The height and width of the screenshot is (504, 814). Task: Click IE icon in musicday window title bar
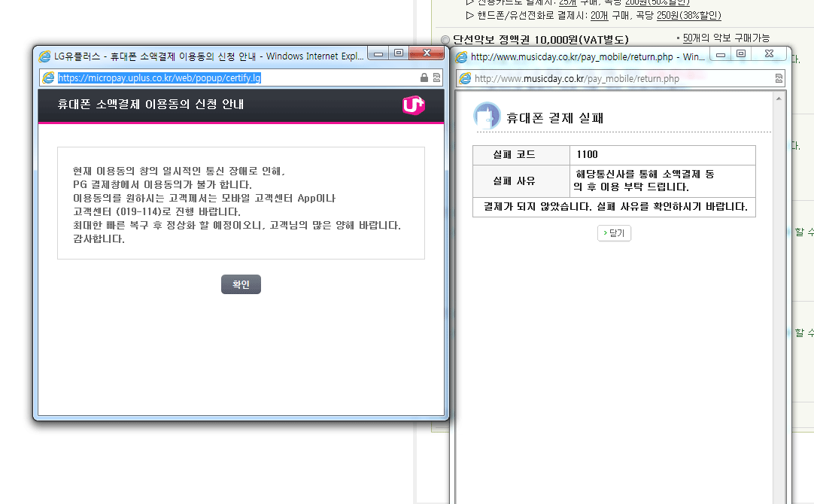click(x=461, y=56)
